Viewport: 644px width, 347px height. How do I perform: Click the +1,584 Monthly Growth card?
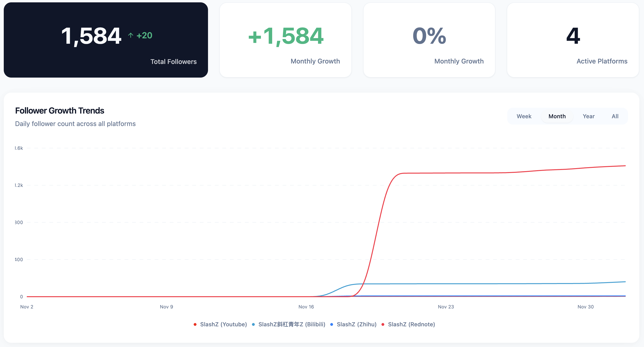(x=286, y=40)
